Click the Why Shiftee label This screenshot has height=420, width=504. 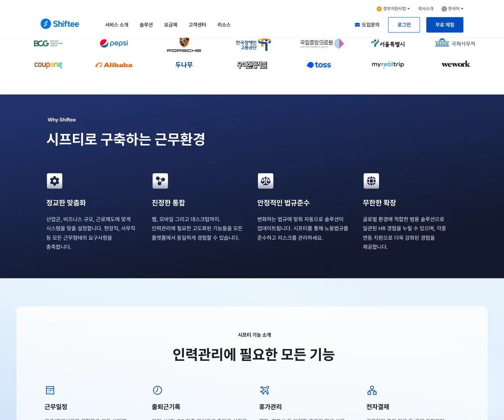(62, 120)
